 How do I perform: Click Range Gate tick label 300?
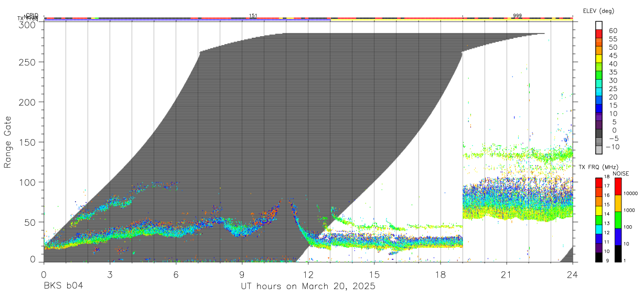(27, 24)
